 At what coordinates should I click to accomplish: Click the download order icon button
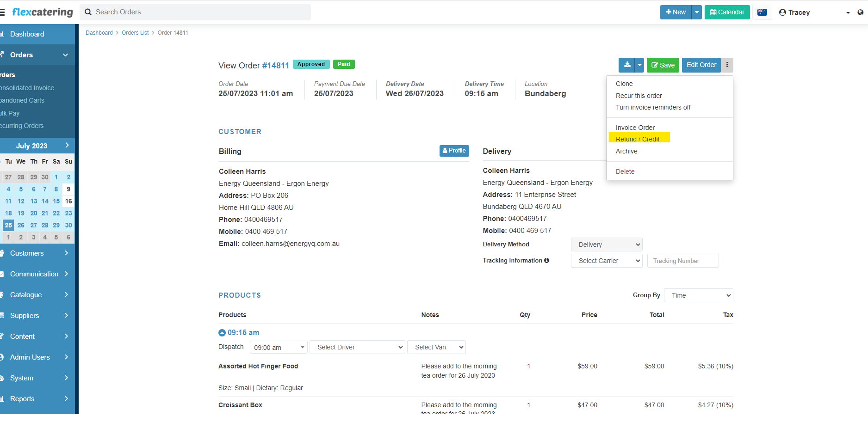tap(627, 65)
